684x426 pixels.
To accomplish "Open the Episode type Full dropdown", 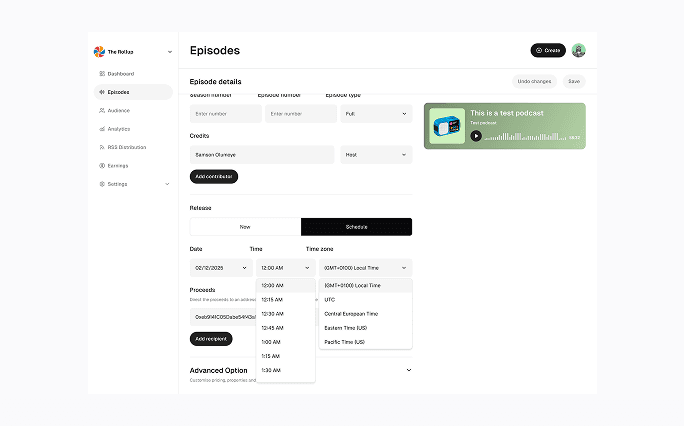I will 376,114.
